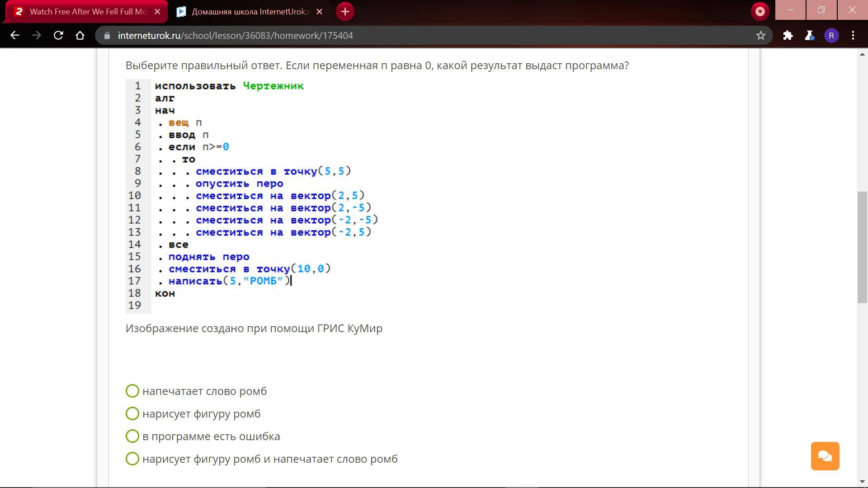Click the flask extension icon

[809, 35]
